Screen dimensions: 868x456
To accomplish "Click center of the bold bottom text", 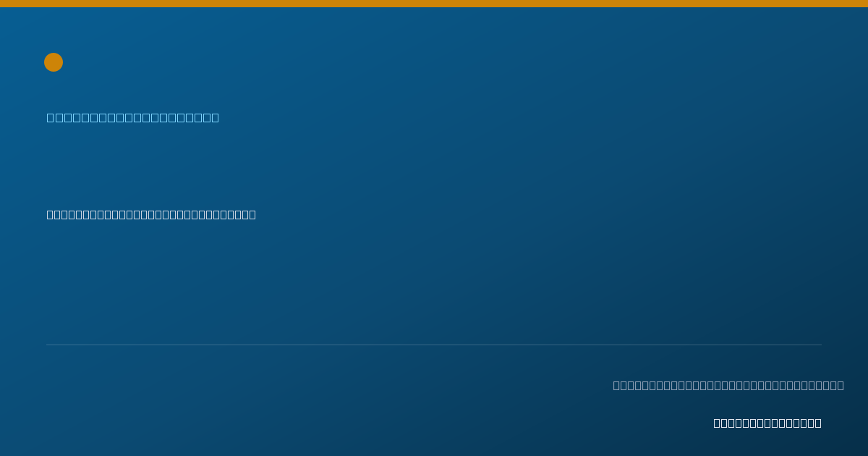I will point(767,423).
